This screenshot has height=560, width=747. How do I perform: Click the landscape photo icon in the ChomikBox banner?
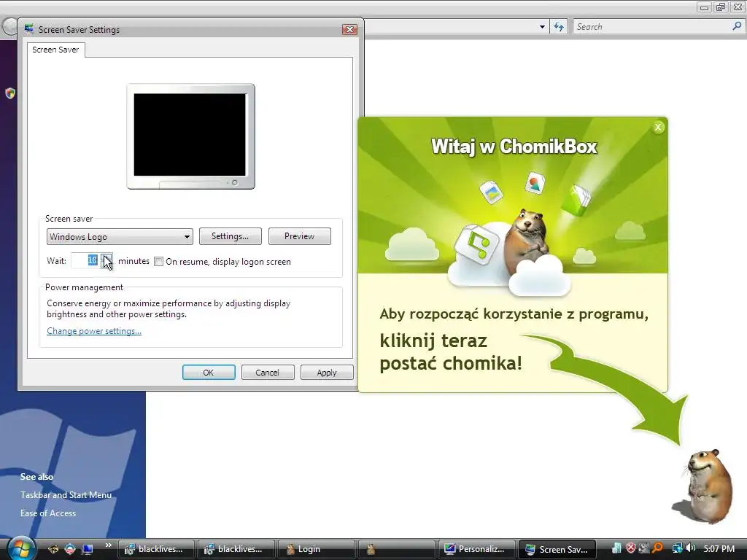[492, 192]
